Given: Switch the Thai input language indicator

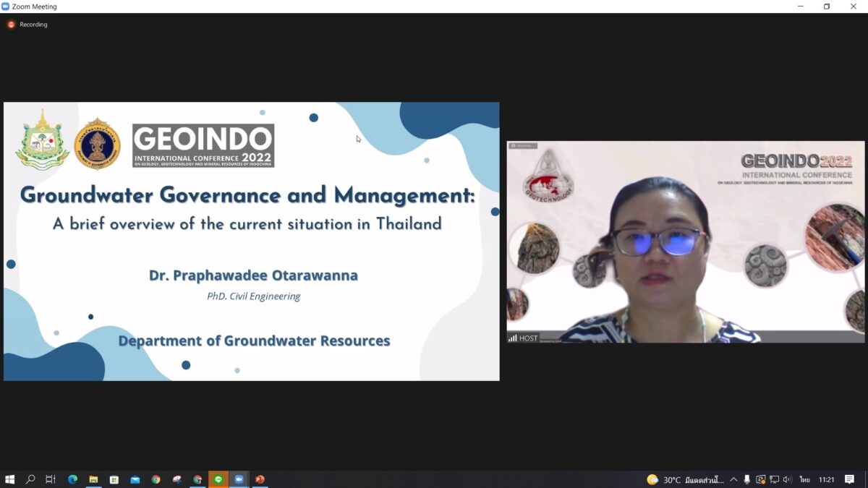Looking at the screenshot, I should coord(804,479).
